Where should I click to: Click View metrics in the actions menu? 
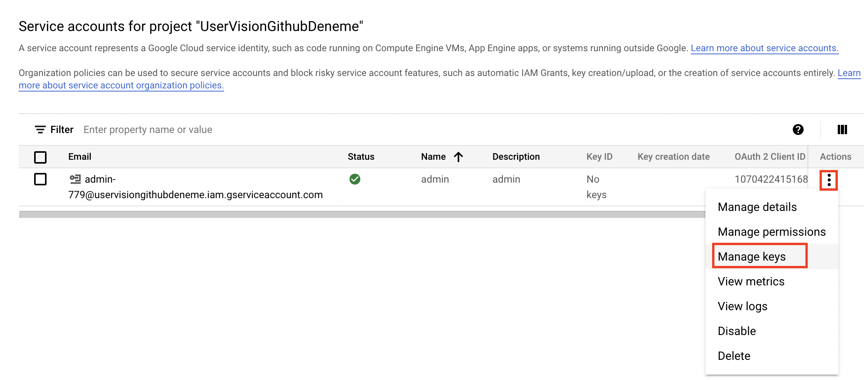[751, 281]
